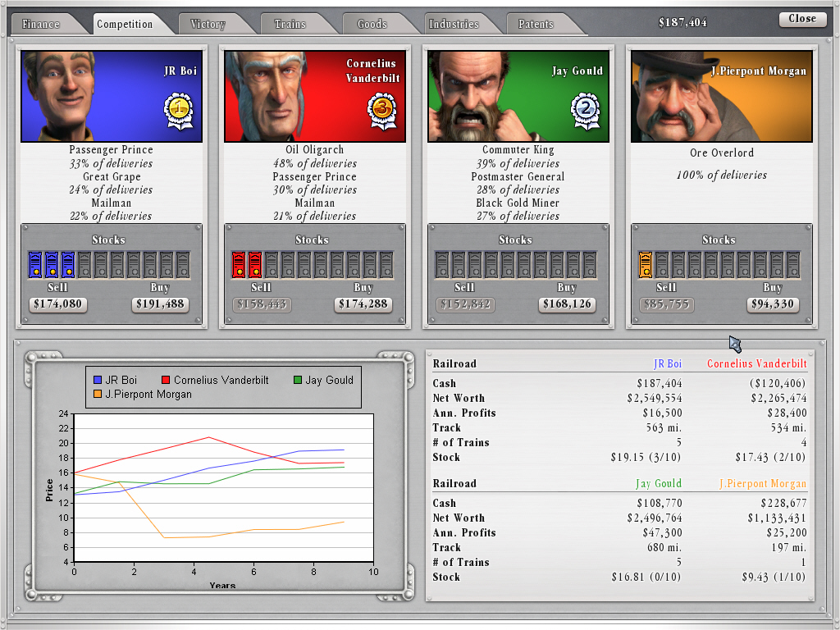The image size is (840, 630).
Task: Click the Jay Gould column header in table
Action: click(659, 483)
